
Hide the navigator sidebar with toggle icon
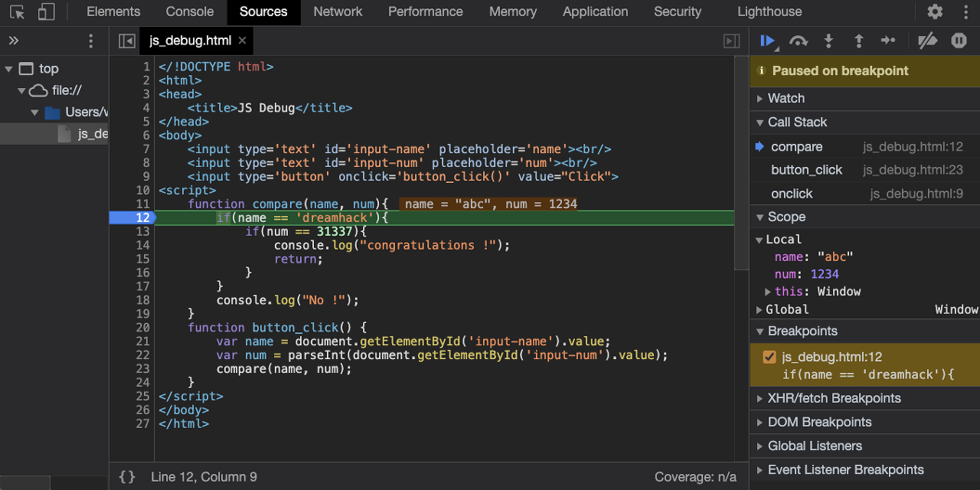(x=127, y=41)
